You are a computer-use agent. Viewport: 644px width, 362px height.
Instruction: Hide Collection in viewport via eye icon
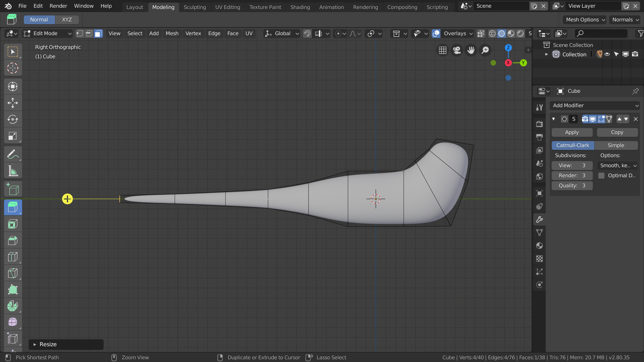[607, 54]
